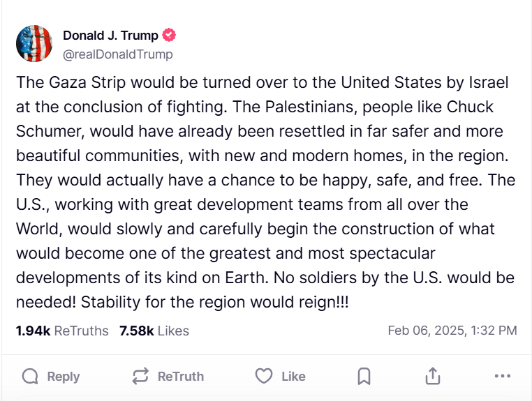
Task: Bookmark this post with the bookmark icon
Action: (x=364, y=377)
